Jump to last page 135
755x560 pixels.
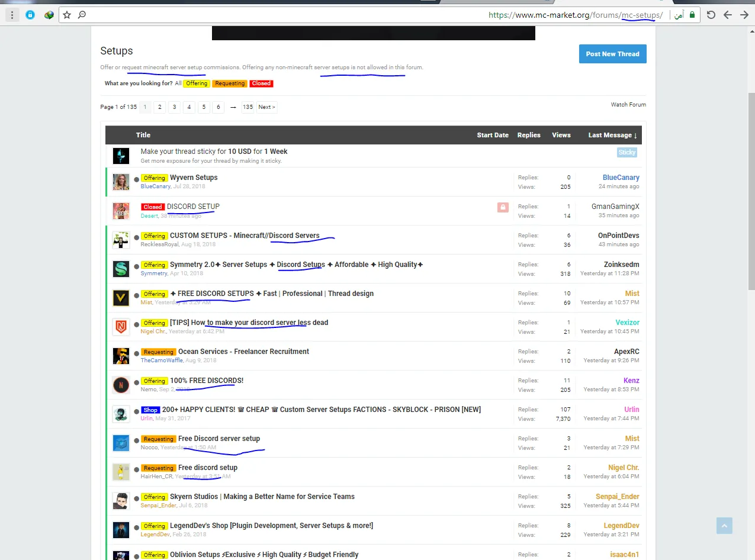[248, 107]
